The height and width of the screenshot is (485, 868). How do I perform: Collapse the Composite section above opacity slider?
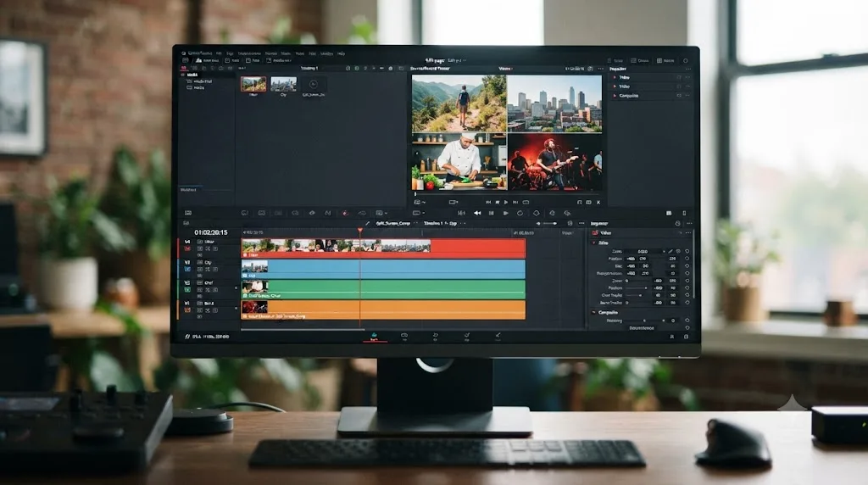coord(594,313)
